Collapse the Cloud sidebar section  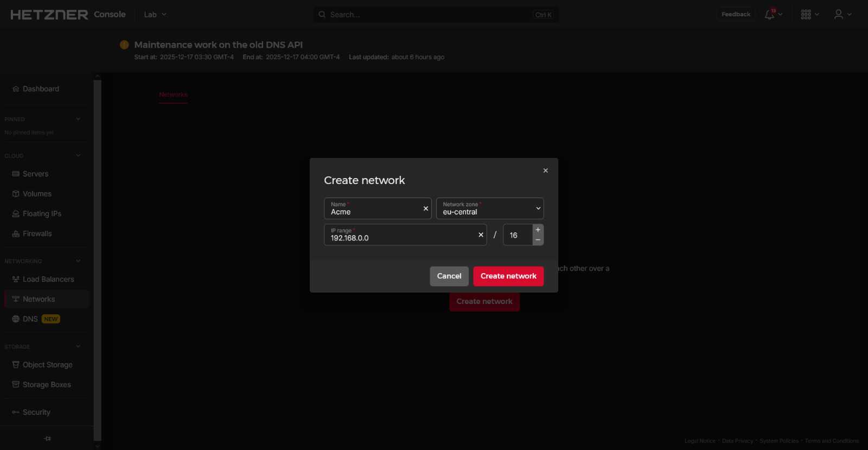coord(78,156)
